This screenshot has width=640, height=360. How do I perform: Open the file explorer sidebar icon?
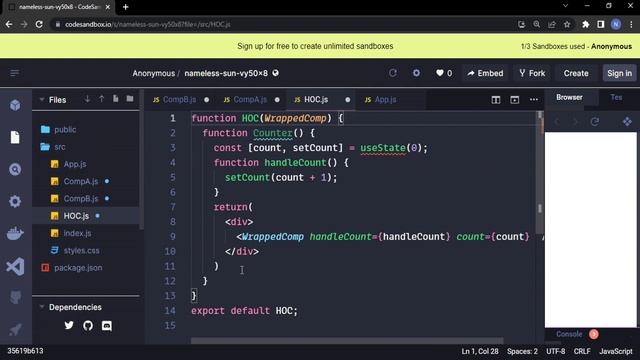pos(15,137)
